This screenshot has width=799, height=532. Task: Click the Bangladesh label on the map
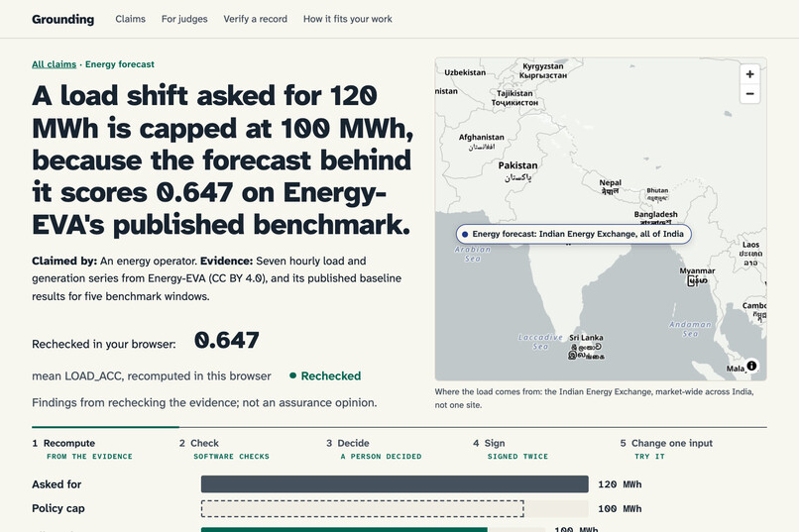click(656, 214)
